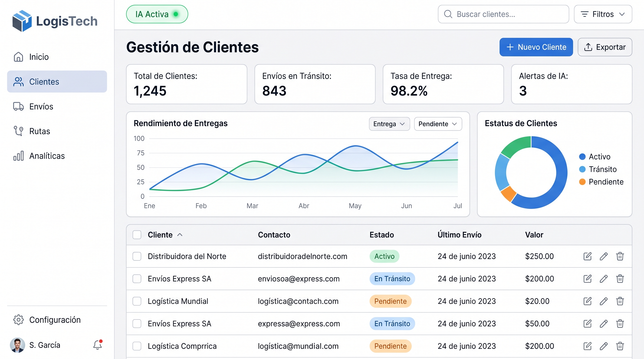Open the notifications bell
This screenshot has width=644, height=359.
pyautogui.click(x=98, y=345)
